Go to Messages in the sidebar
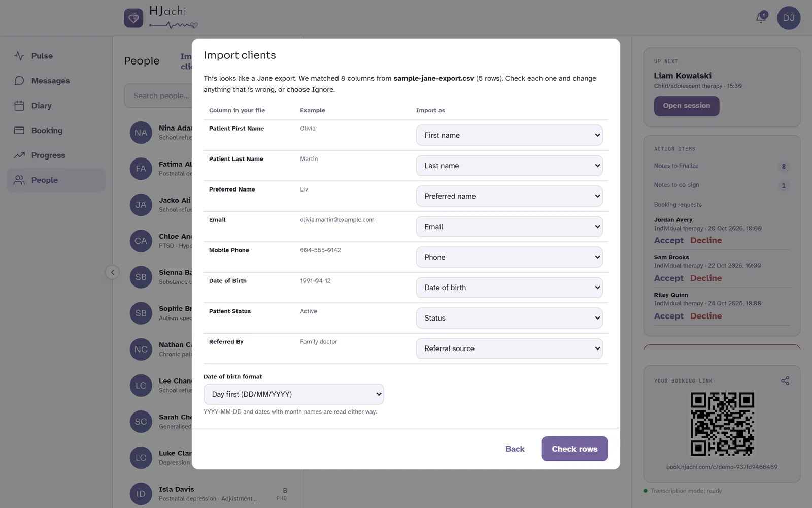Image resolution: width=812 pixels, height=508 pixels. pos(56,81)
